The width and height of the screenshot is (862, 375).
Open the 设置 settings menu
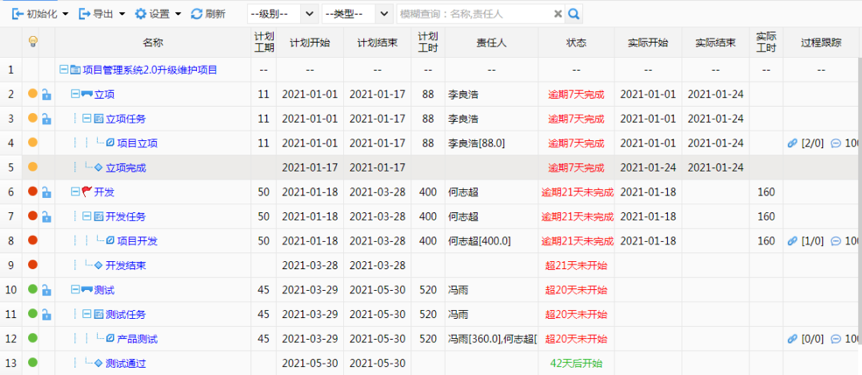158,14
